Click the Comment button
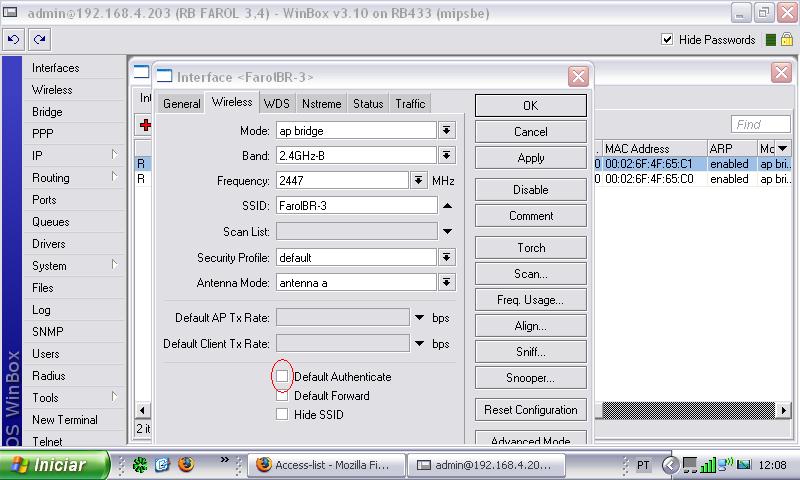The width and height of the screenshot is (800, 480). pos(531,216)
